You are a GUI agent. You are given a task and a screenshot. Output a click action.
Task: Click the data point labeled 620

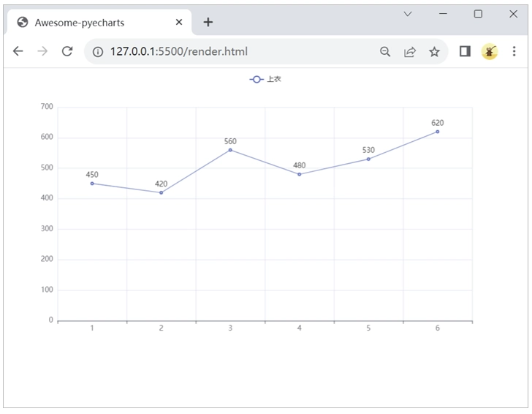[437, 132]
